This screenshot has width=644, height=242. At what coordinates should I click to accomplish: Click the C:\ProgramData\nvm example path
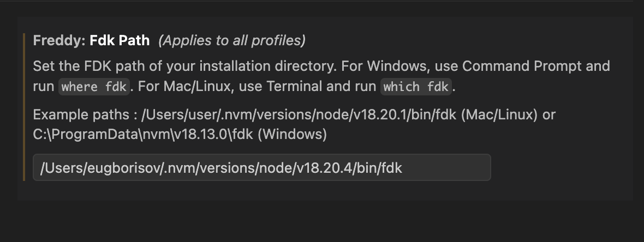coord(143,134)
